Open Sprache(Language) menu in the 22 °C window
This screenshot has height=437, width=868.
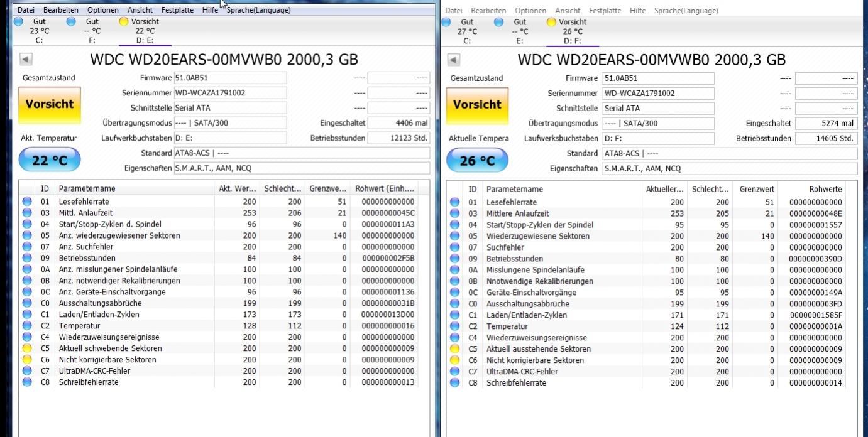[258, 10]
